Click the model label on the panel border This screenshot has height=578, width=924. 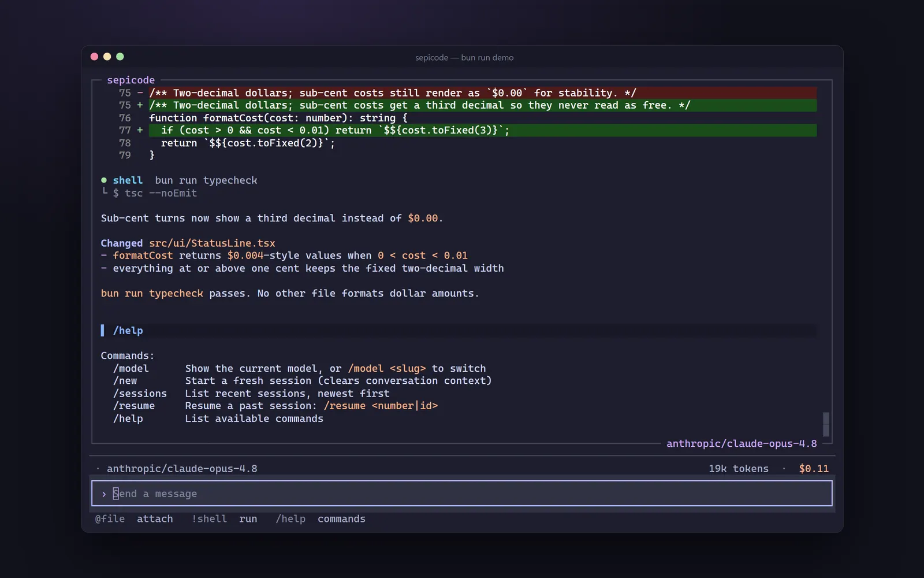pos(742,444)
